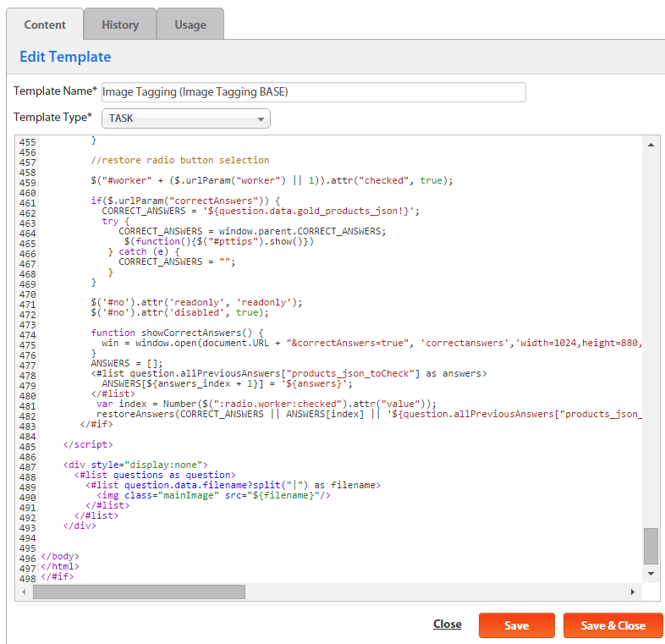The image size is (665, 644).
Task: Click the 'catch (e) {' line
Action: click(144, 251)
